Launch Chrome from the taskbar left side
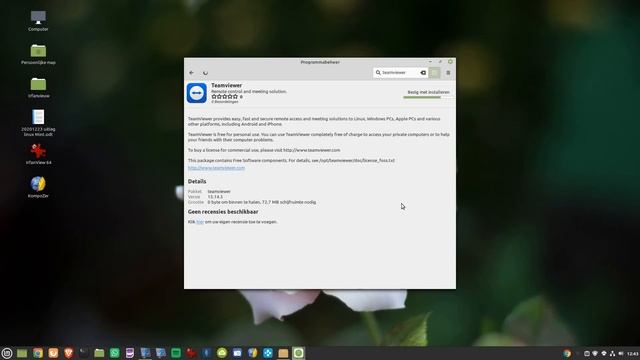Screen dimensions: 640x360 [x=38, y=353]
